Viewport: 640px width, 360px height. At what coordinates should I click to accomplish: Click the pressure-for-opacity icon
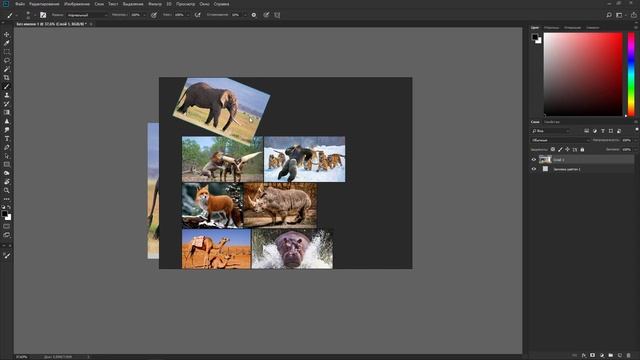tap(154, 15)
